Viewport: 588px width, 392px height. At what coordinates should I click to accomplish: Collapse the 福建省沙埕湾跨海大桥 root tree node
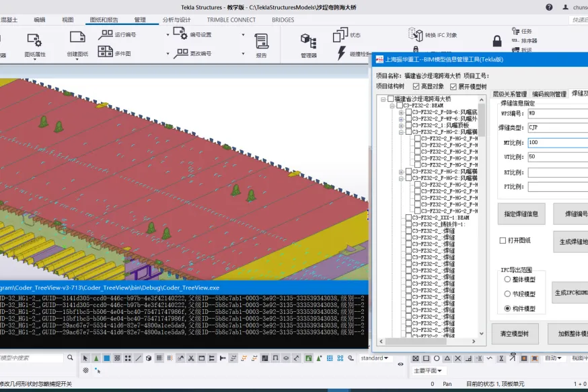click(x=383, y=99)
